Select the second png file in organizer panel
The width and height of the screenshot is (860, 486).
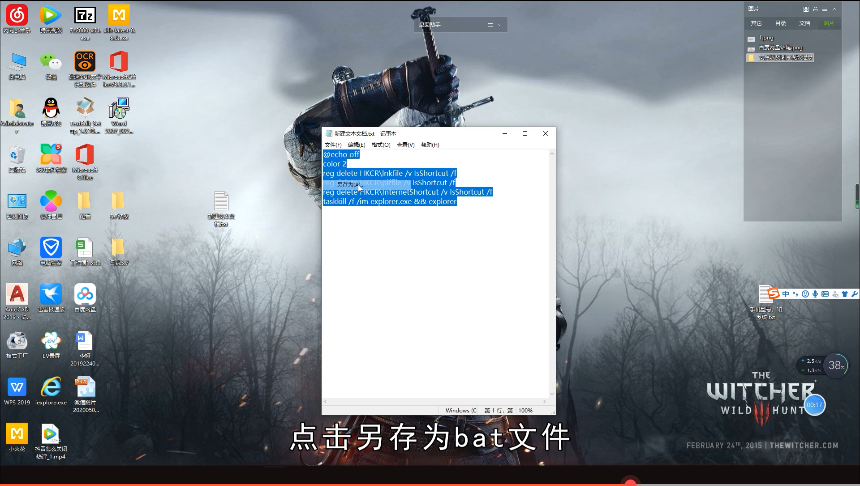pos(774,48)
